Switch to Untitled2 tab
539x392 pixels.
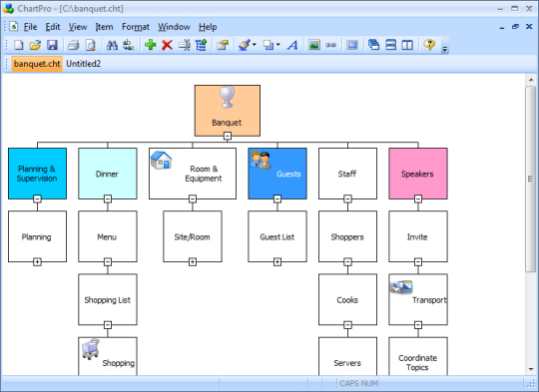83,64
